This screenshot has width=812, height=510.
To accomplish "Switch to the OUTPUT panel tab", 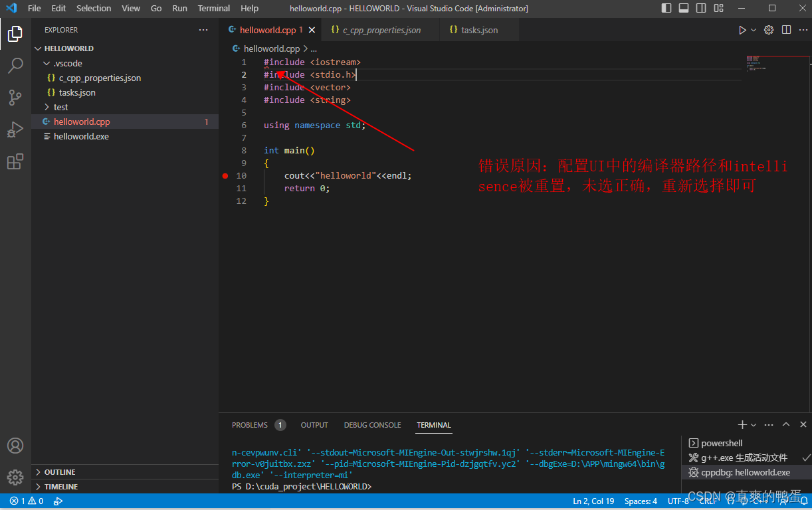I will click(x=314, y=425).
